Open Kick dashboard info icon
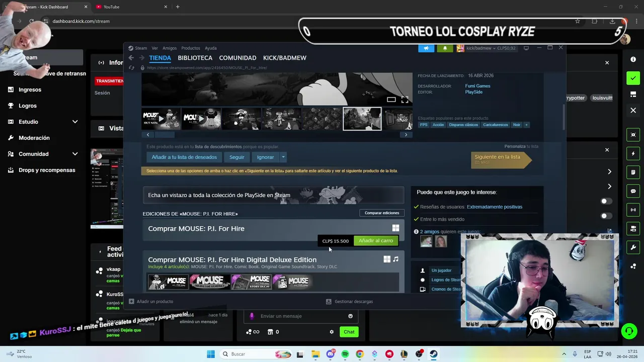 coord(633,59)
